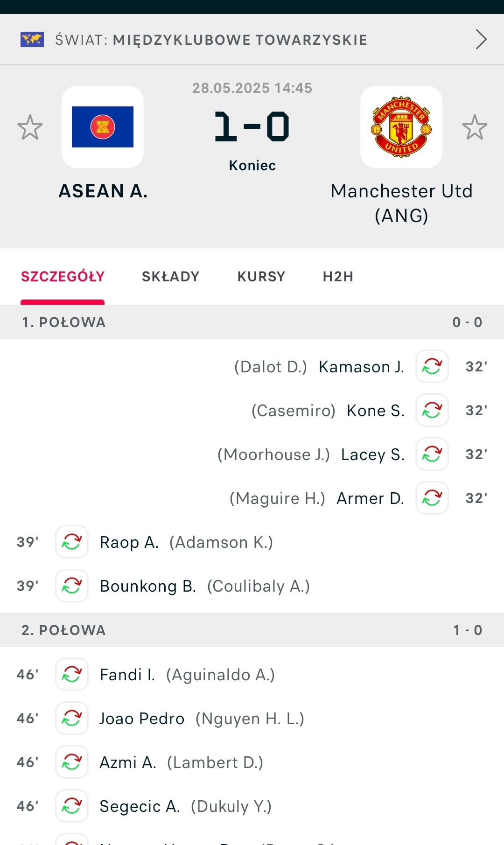Tap substitution icon beside Fandi I.
This screenshot has height=845, width=504.
click(72, 674)
